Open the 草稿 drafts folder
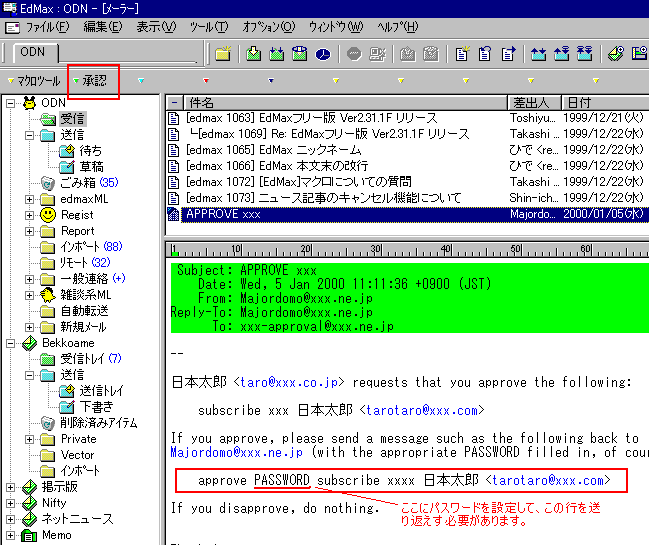649x545 pixels. (x=91, y=167)
